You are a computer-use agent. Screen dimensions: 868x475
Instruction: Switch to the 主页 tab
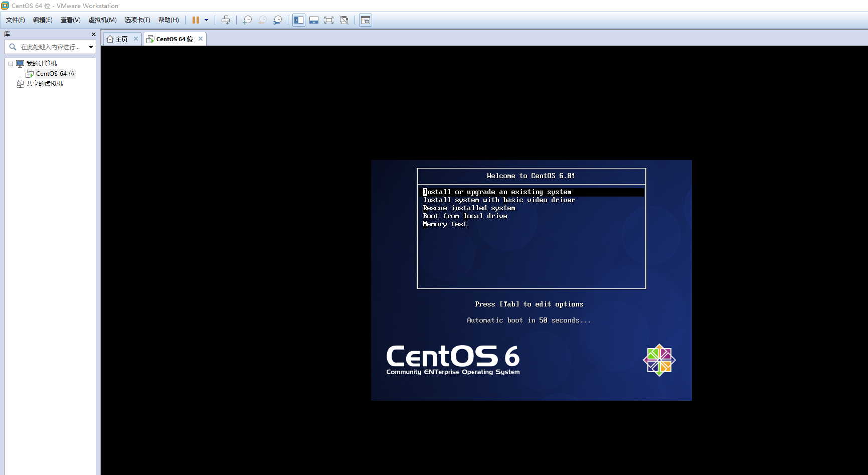coord(122,39)
